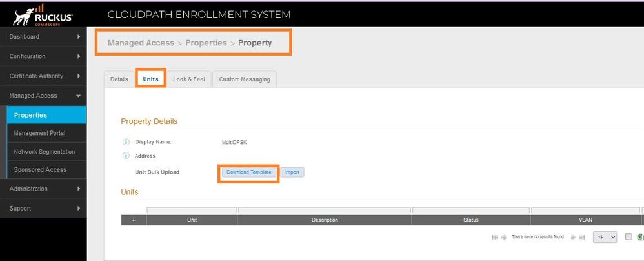
Task: Select Network Segmentation in sidebar
Action: (x=44, y=152)
